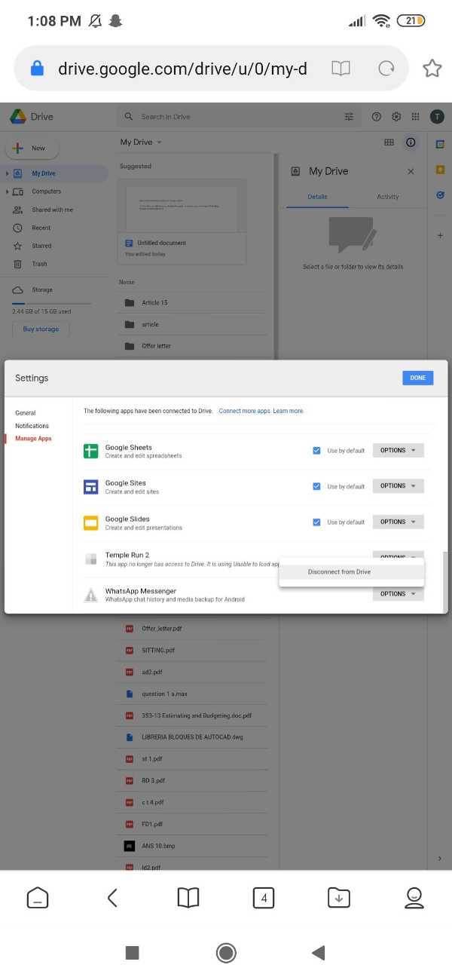Open OPTIONS dropdown for WhatsApp Messenger
This screenshot has width=452, height=980.
click(399, 594)
